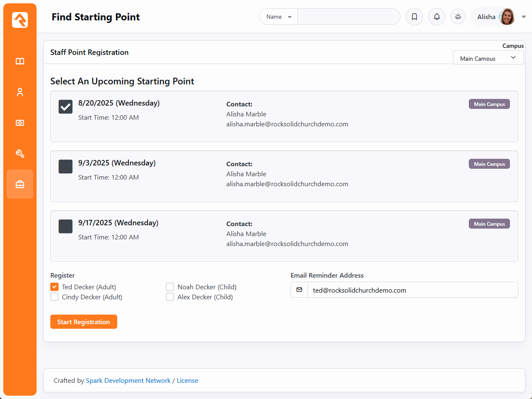Viewport: 532px width, 399px height.
Task: Open the book icon in sidebar
Action: (x=20, y=62)
